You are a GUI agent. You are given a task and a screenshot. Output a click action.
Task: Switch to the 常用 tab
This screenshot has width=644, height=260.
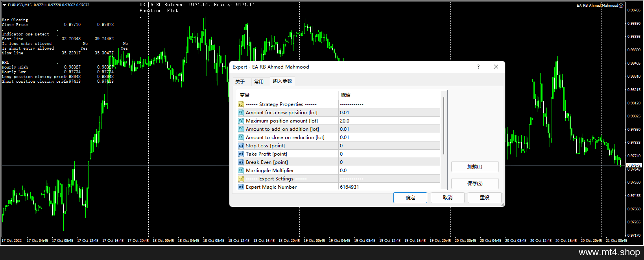pos(259,82)
